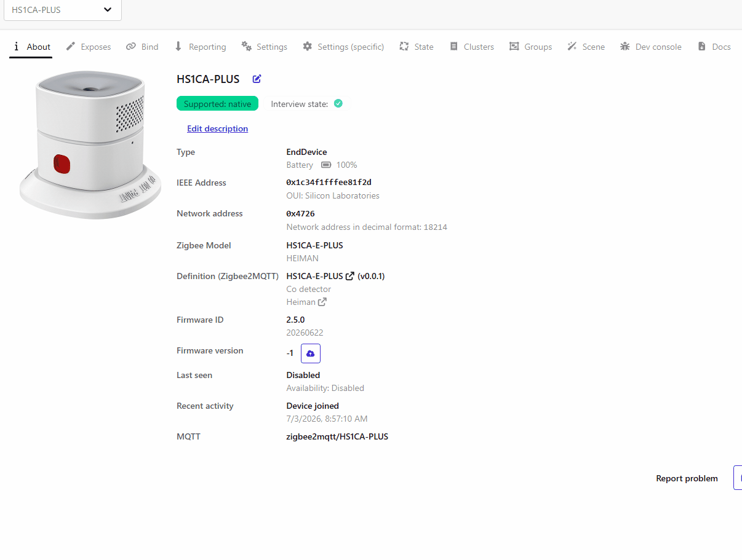The width and height of the screenshot is (742, 560).
Task: Switch to the Clusters tab
Action: [472, 47]
